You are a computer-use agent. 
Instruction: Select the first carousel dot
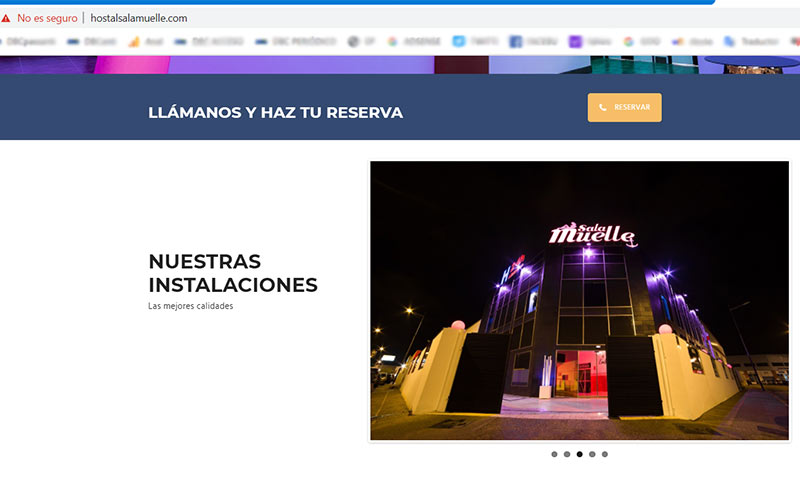click(554, 454)
